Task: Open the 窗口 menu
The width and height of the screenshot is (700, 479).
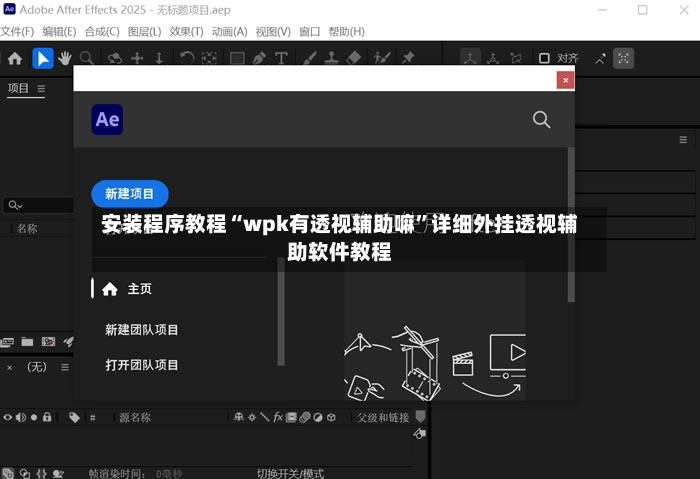Action: point(309,32)
